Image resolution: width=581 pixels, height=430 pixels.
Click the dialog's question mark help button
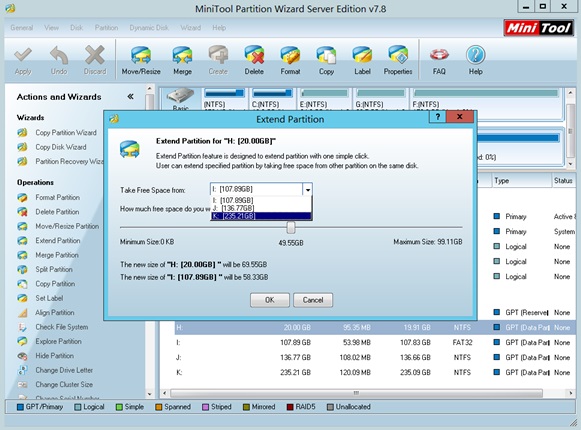pos(438,117)
